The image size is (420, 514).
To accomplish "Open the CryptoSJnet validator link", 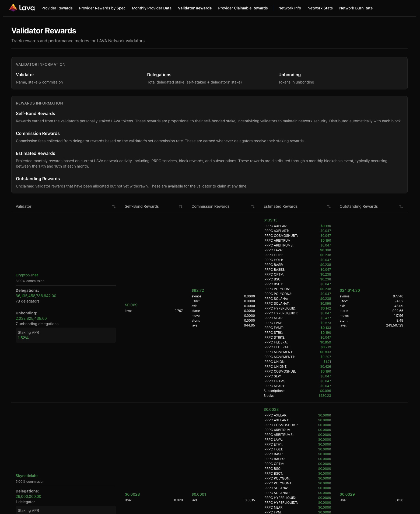I will point(27,275).
